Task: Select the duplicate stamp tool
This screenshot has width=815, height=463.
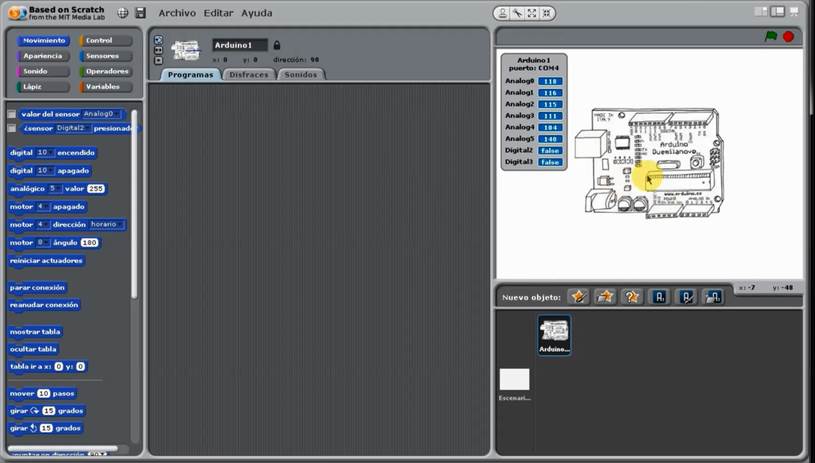Action: (x=503, y=14)
